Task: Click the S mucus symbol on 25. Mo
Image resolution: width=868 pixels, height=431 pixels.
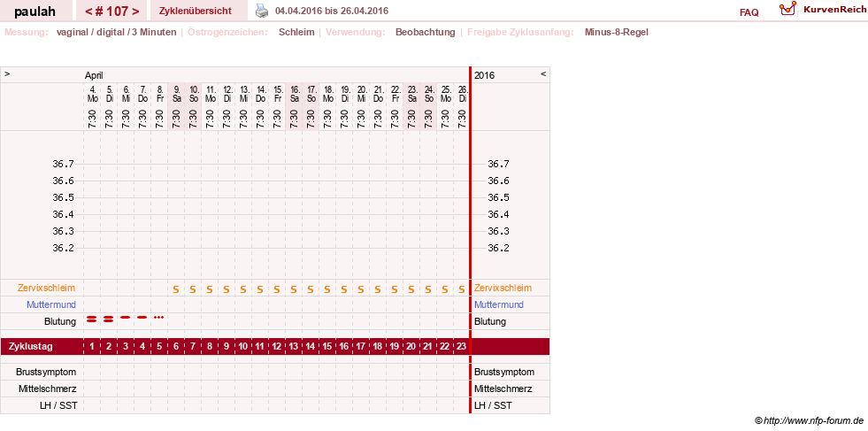Action: tap(444, 289)
